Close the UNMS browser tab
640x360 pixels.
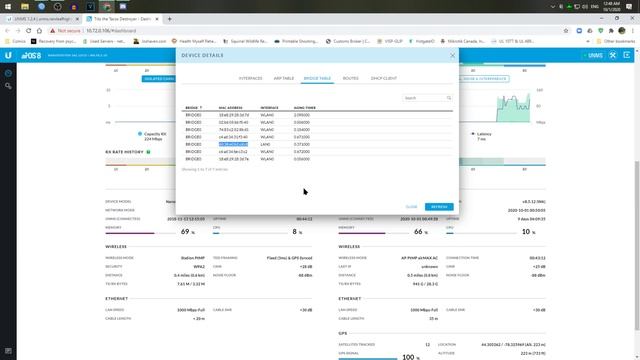click(77, 19)
